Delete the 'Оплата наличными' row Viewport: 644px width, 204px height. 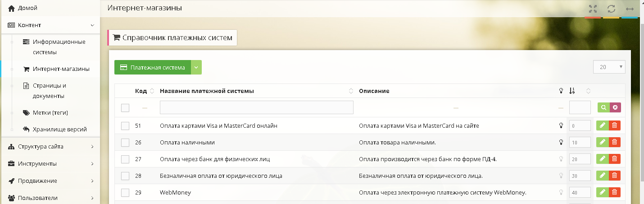click(614, 142)
